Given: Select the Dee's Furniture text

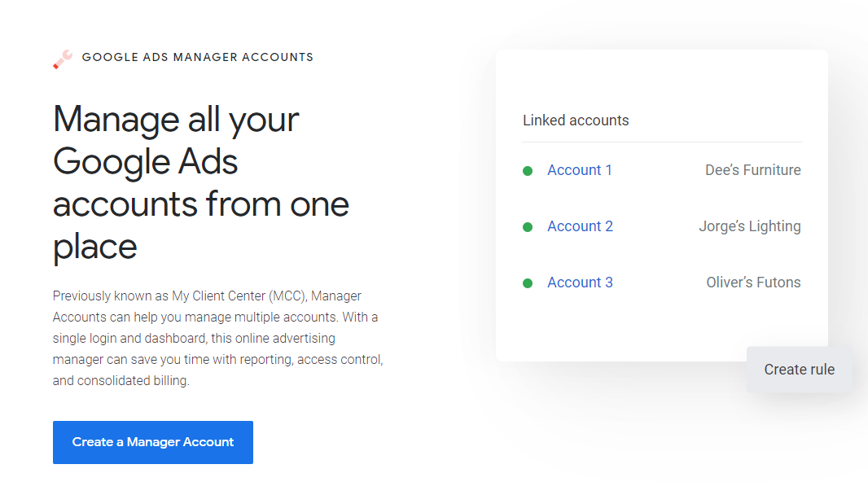Looking at the screenshot, I should point(753,170).
